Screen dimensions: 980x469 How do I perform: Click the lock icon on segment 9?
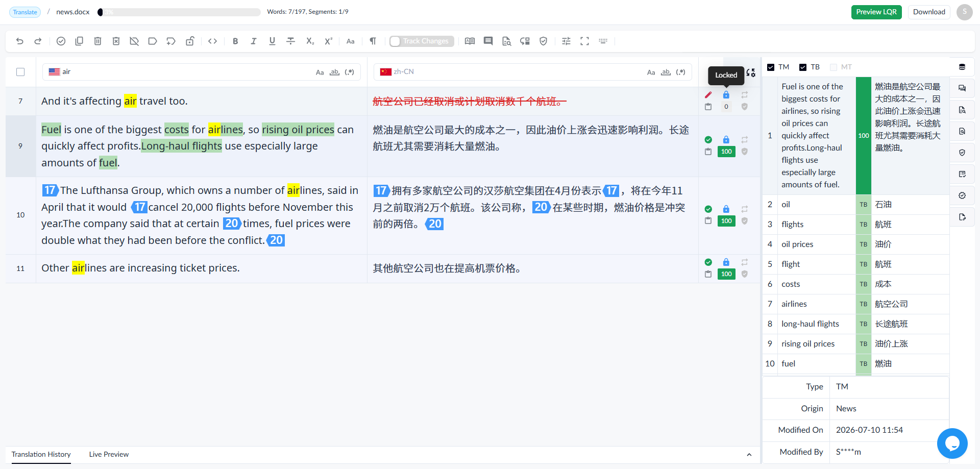[x=726, y=139]
